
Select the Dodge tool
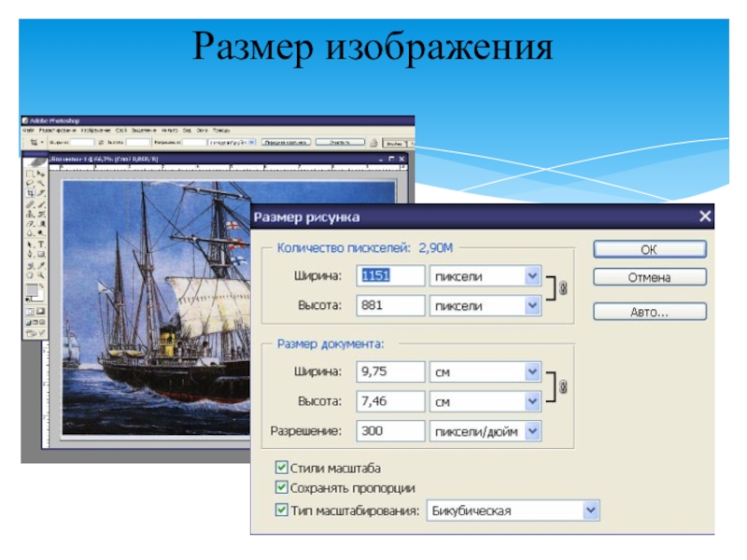(x=41, y=231)
